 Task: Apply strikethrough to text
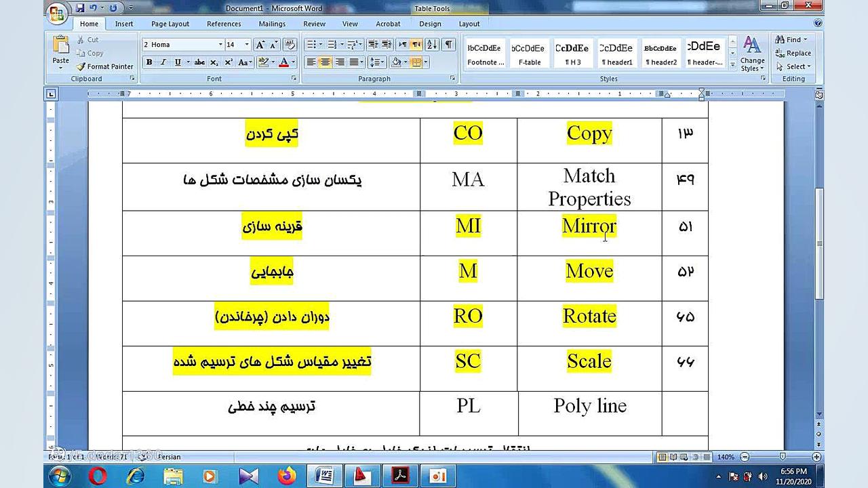click(199, 62)
